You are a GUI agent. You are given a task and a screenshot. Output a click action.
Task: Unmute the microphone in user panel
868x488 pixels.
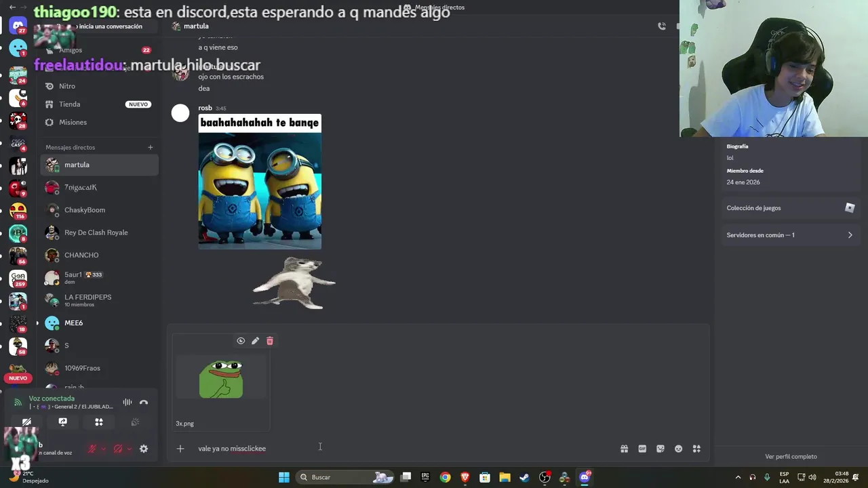coord(92,449)
